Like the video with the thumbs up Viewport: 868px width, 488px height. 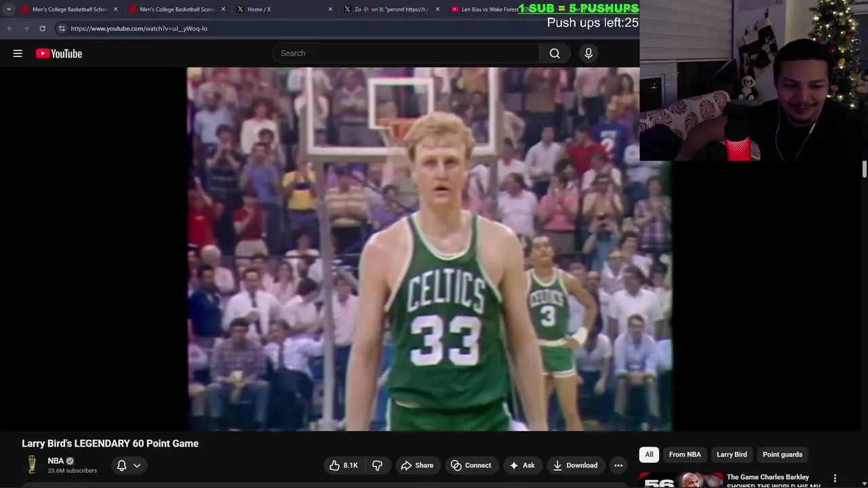click(x=344, y=465)
